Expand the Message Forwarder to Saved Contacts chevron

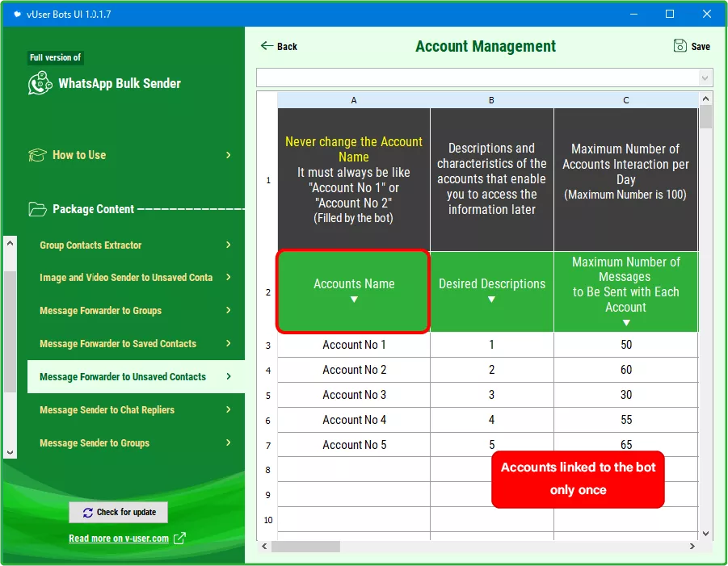pyautogui.click(x=229, y=343)
